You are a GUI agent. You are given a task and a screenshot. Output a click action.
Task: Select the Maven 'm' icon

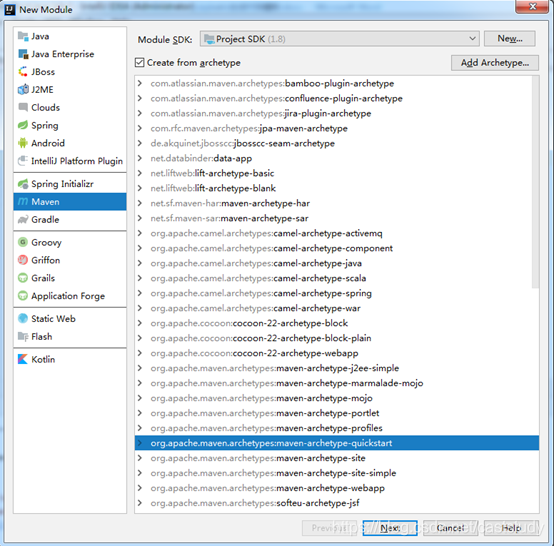pyautogui.click(x=23, y=201)
